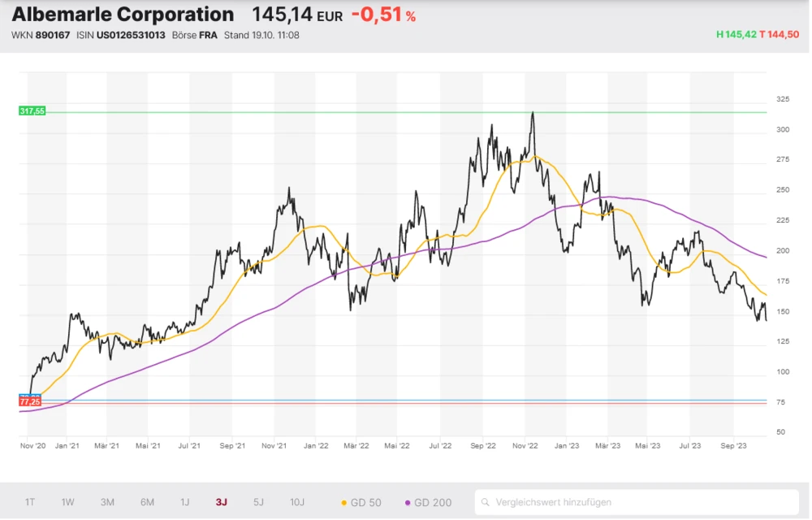Toggle the GD 50 moving average
Screen dimensions: 812x520
pos(362,502)
